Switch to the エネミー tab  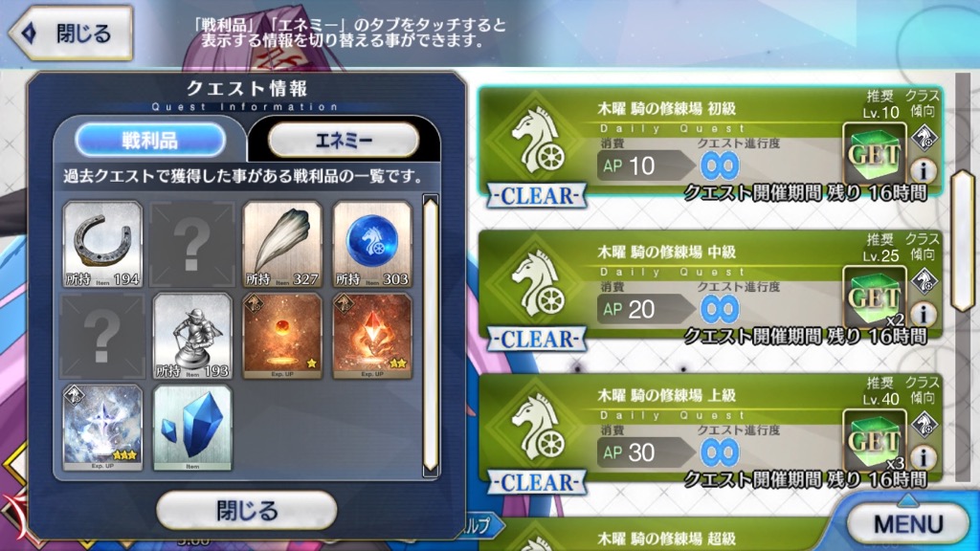pos(344,140)
